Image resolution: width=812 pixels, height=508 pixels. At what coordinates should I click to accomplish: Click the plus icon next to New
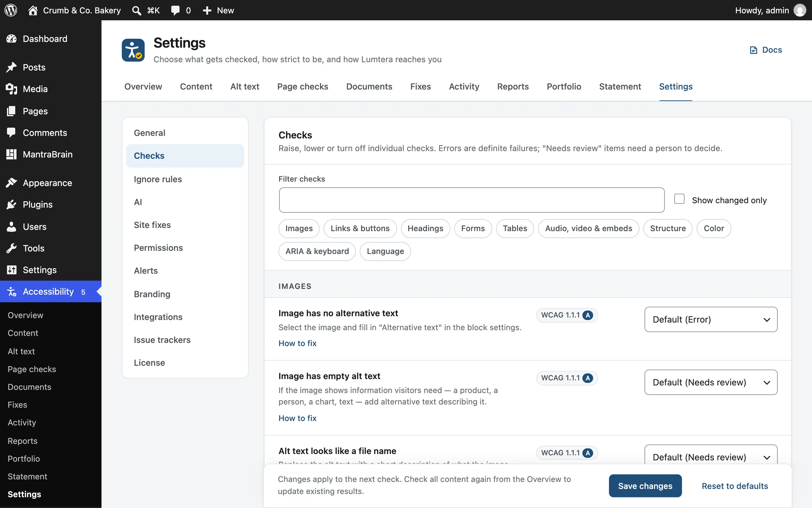tap(207, 10)
